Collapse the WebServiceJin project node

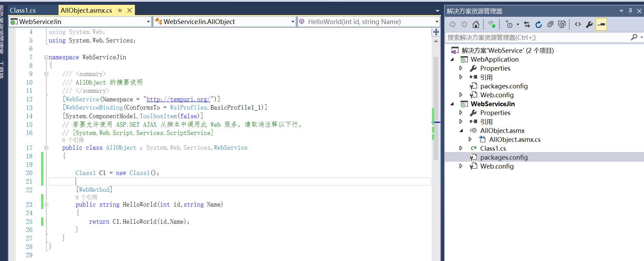(x=452, y=104)
